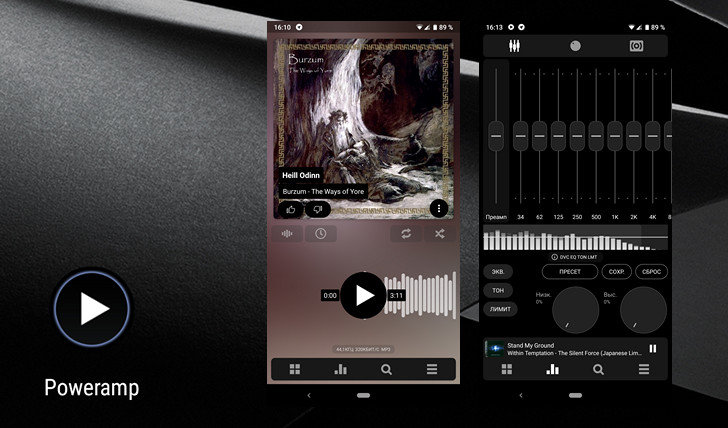The image size is (728, 428).
Task: Play the Heill Odinn track
Action: [364, 295]
